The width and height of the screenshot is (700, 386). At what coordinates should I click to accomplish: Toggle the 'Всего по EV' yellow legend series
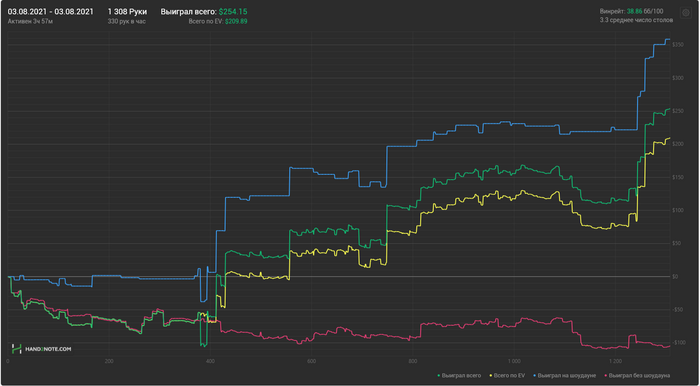(507, 376)
